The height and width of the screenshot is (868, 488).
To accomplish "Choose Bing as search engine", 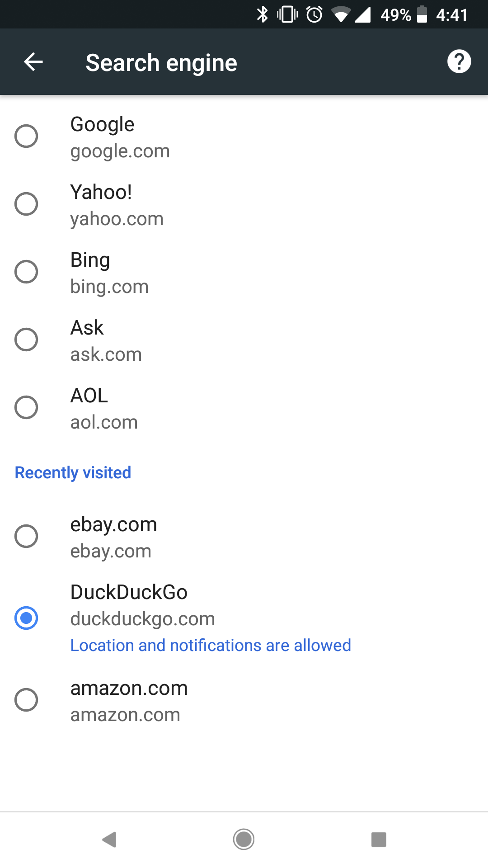I will pyautogui.click(x=26, y=272).
